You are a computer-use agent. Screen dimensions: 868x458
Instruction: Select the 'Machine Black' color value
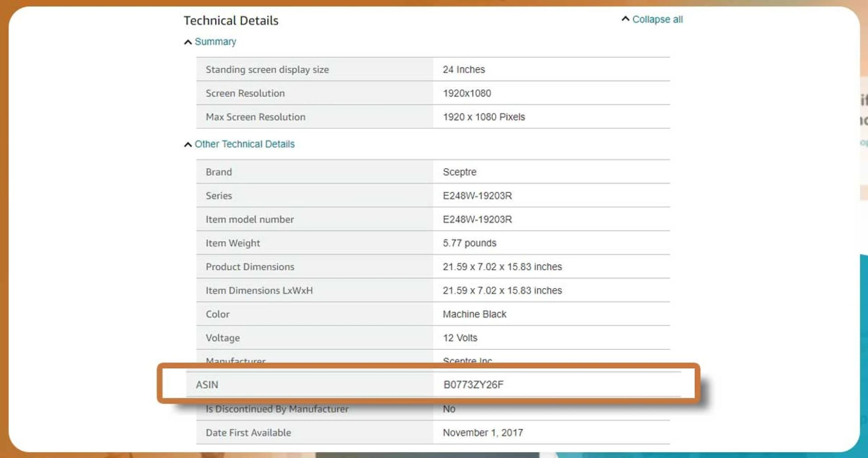coord(475,314)
